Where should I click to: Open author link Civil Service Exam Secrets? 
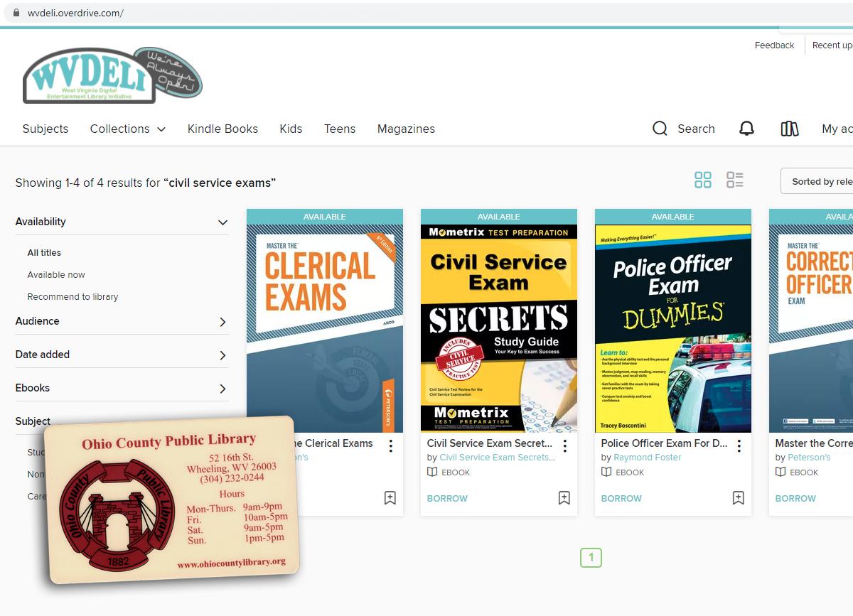(498, 457)
